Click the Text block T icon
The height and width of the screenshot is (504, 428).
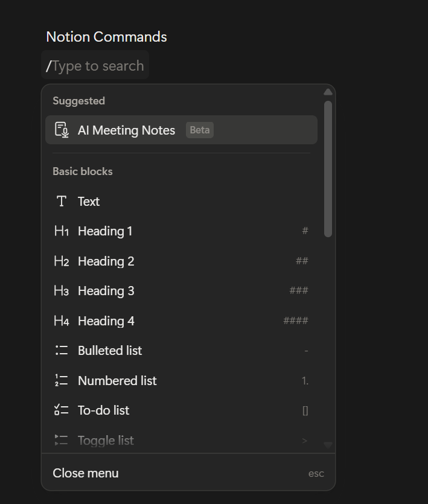point(62,202)
